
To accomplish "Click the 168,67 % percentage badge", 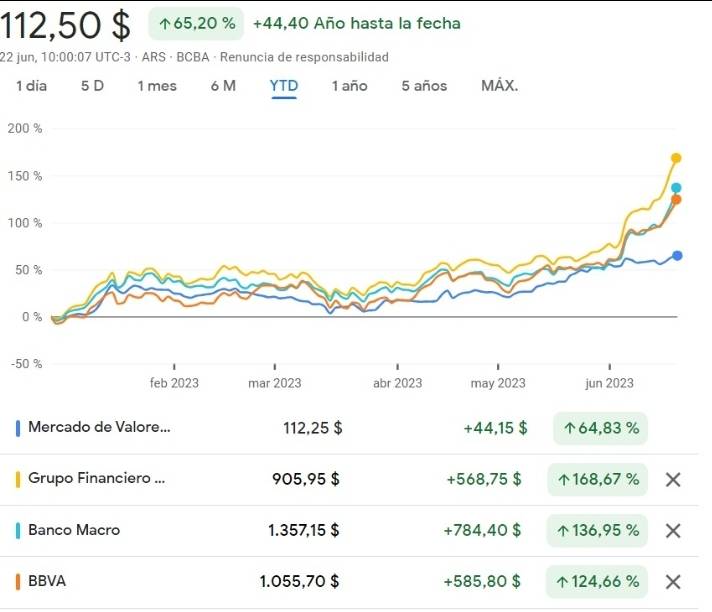I will 597,479.
